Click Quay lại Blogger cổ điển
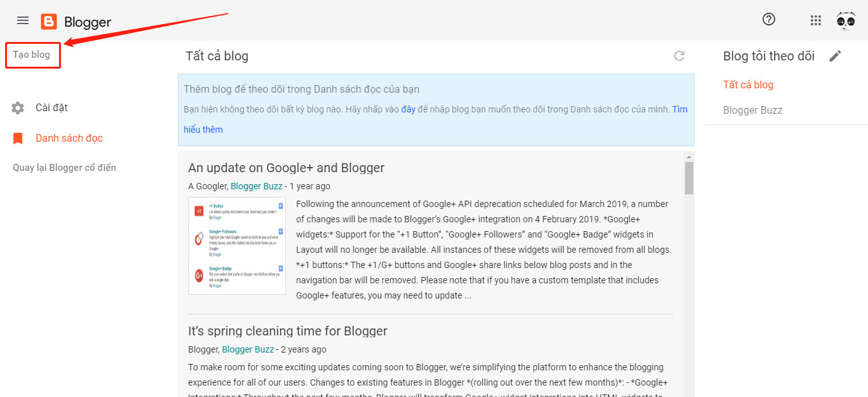 [64, 168]
